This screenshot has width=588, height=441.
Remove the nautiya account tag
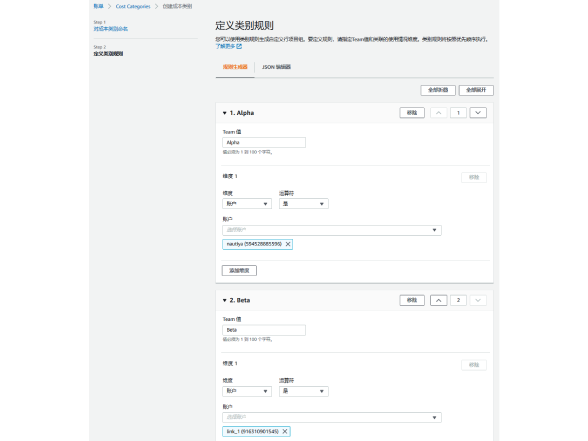(x=288, y=244)
